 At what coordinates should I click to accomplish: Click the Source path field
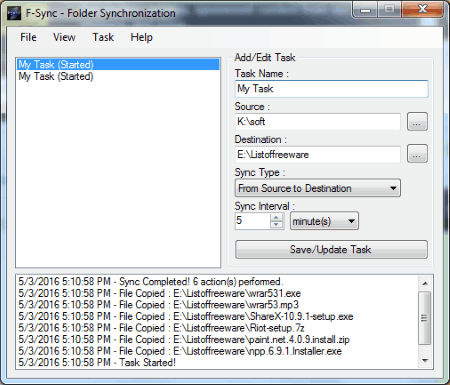(318, 122)
